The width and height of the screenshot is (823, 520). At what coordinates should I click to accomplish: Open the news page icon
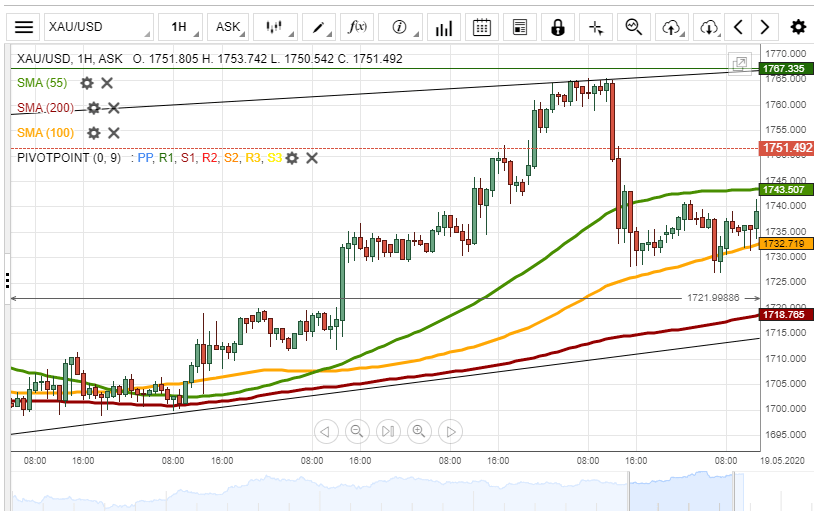coord(520,27)
